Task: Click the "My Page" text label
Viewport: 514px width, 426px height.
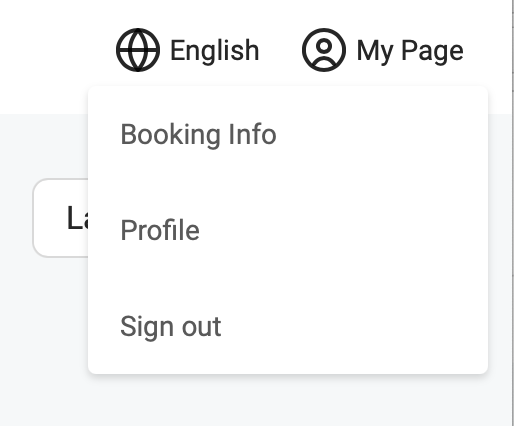Action: coord(410,51)
